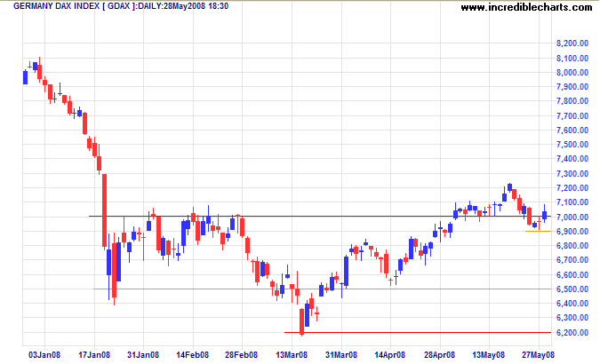Select the 7,500.00 price label
Screen dimensions: 600x364
572,145
